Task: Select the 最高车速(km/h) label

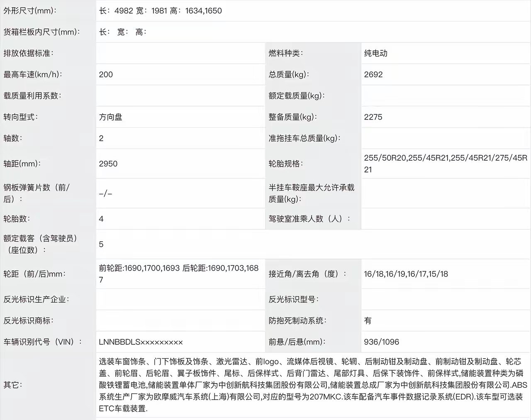Action: tap(33, 74)
